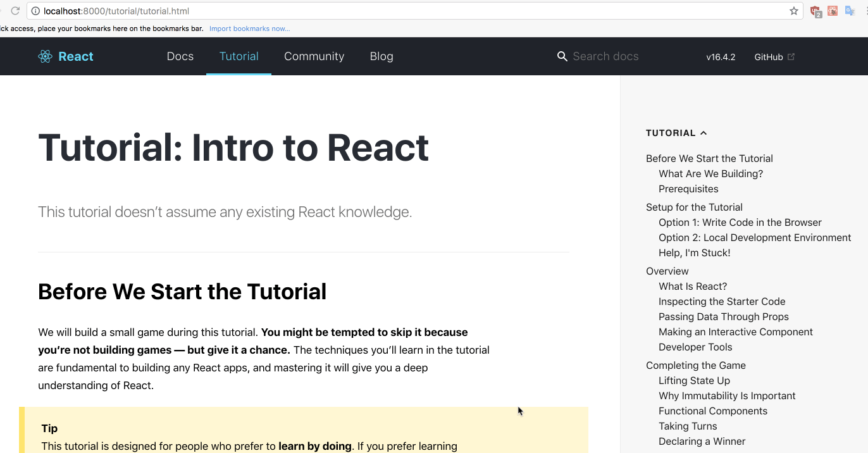Reload the page with refresh icon

coord(15,11)
